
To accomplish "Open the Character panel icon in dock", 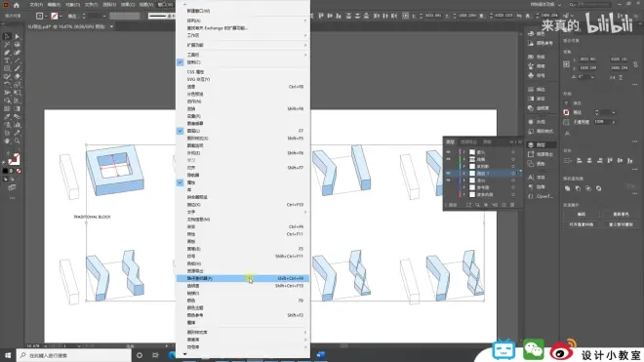I will [x=531, y=177].
